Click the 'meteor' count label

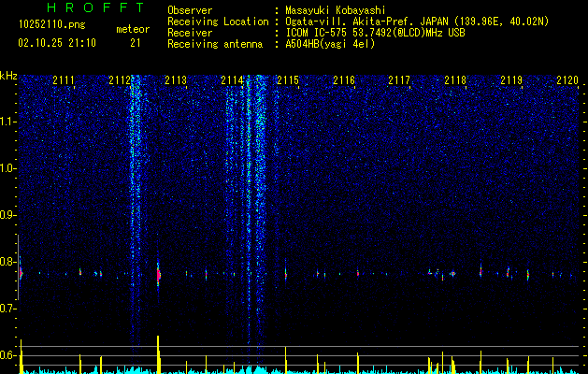tap(133, 29)
